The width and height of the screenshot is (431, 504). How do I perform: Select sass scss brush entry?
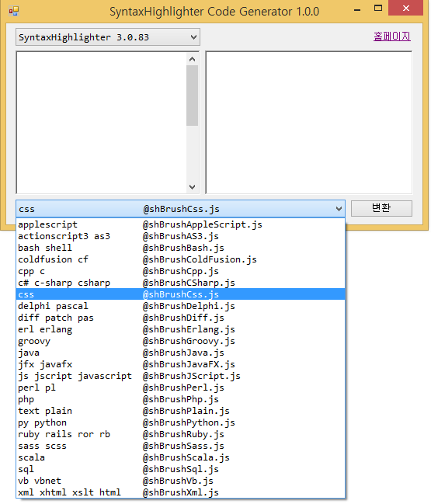tap(180, 446)
